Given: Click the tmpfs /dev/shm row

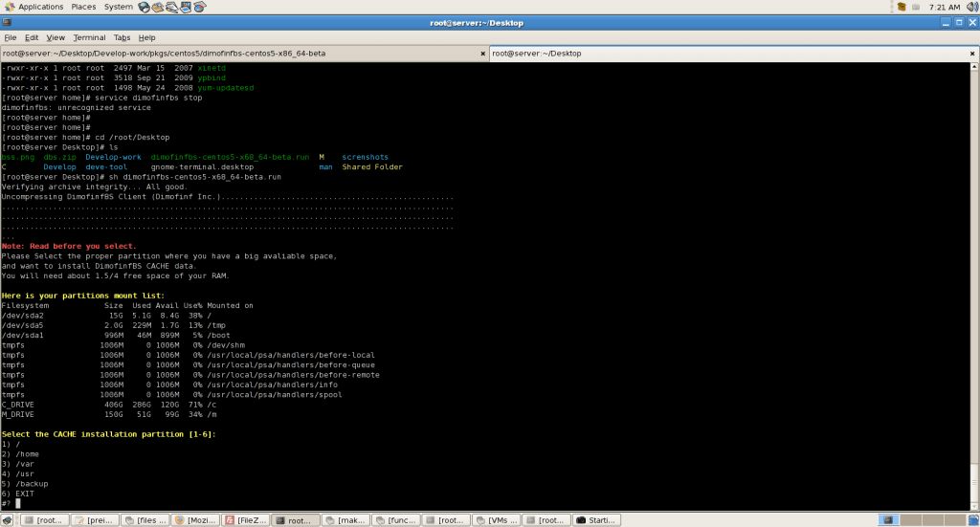Looking at the screenshot, I should coord(123,345).
